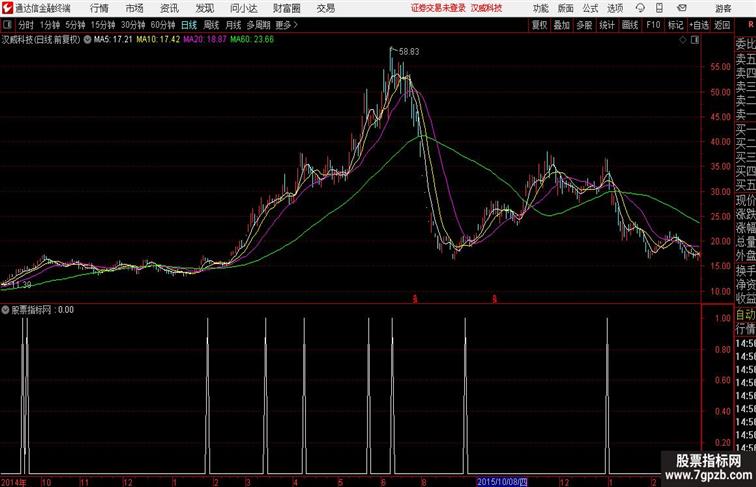
Task: Open the 版面 menu
Action: click(565, 8)
